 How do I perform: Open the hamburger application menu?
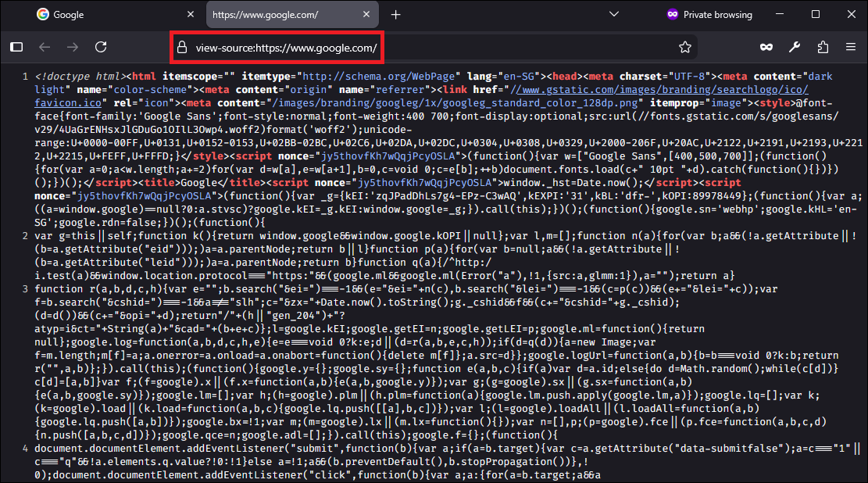tap(851, 47)
